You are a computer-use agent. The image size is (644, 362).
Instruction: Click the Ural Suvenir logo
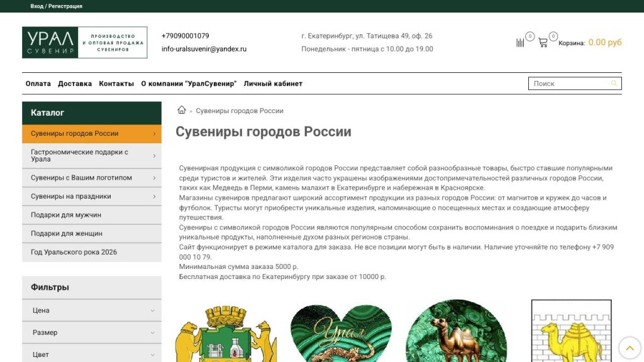point(85,42)
